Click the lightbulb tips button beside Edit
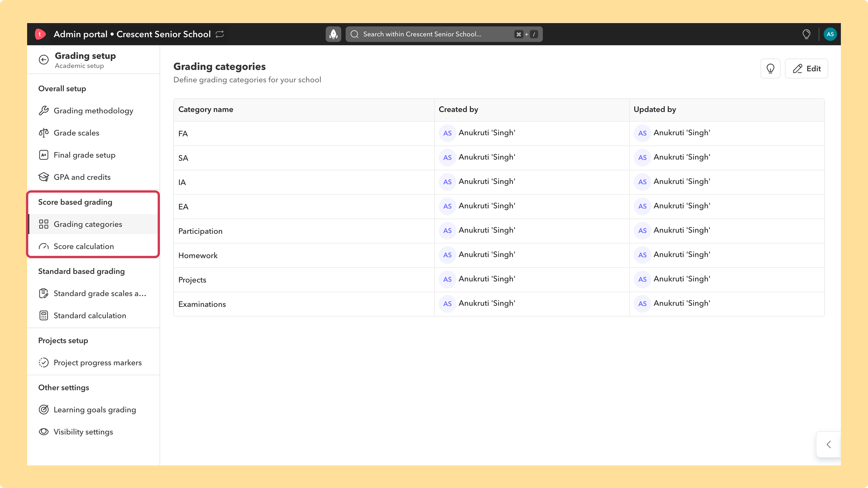868x488 pixels. pyautogui.click(x=770, y=69)
